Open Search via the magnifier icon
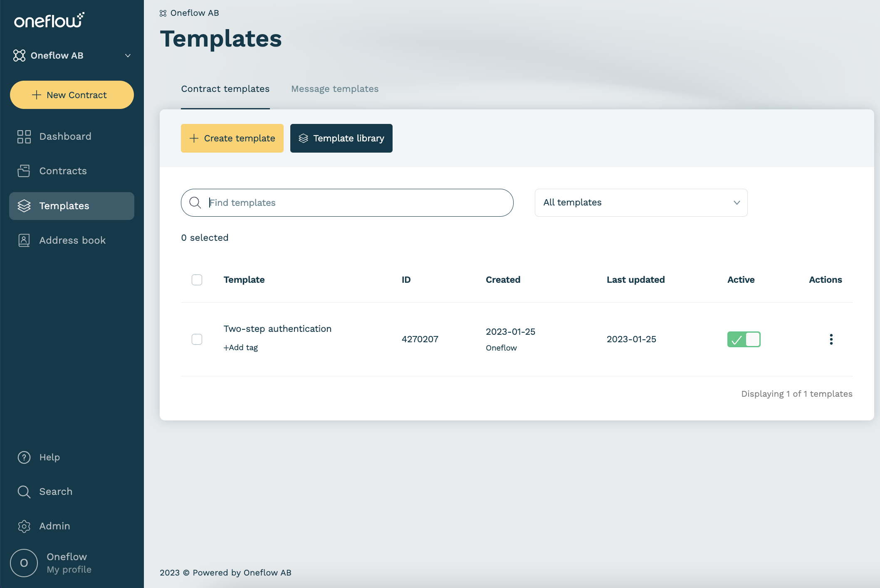This screenshot has height=588, width=880. point(24,492)
